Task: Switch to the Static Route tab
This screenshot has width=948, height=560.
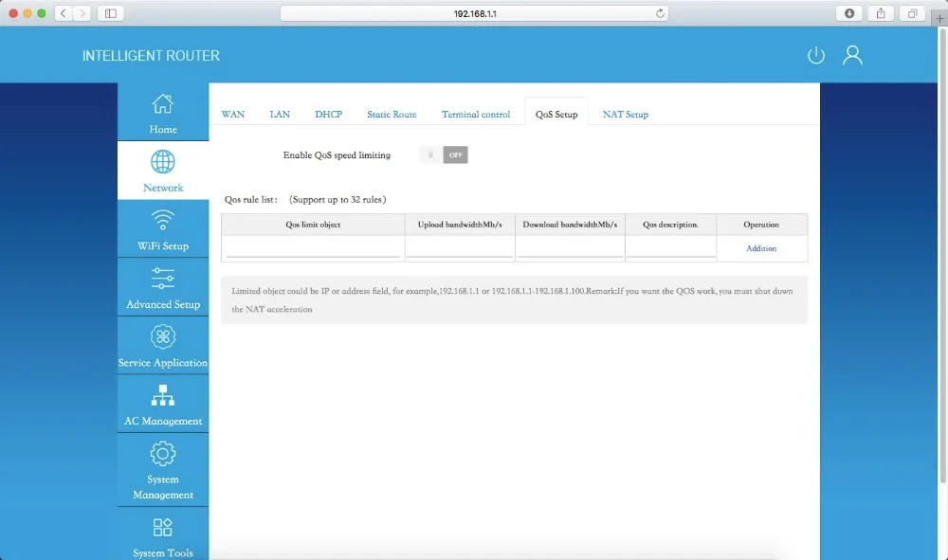Action: coord(392,114)
